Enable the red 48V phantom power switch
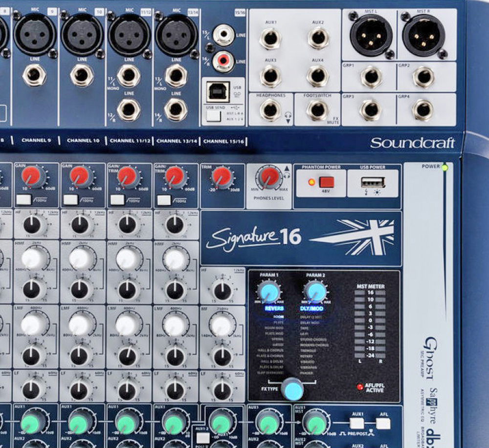This screenshot has width=489, height=448. (x=327, y=182)
